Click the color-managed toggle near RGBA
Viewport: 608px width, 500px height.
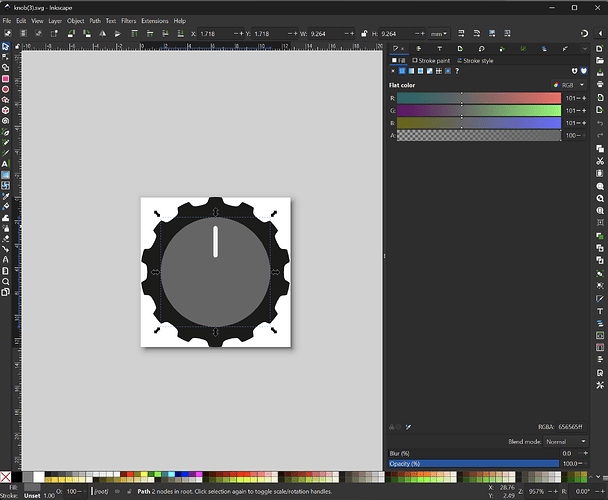click(x=392, y=427)
